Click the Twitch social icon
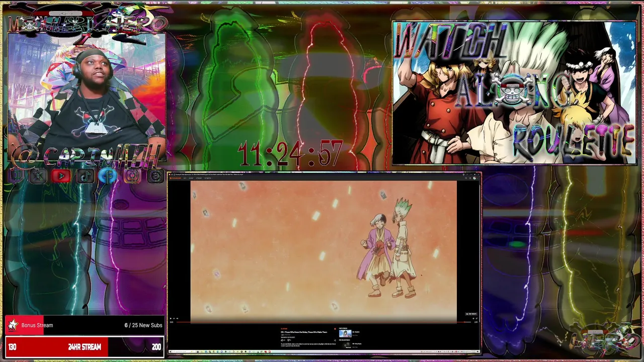The height and width of the screenshot is (362, 644). 16,175
